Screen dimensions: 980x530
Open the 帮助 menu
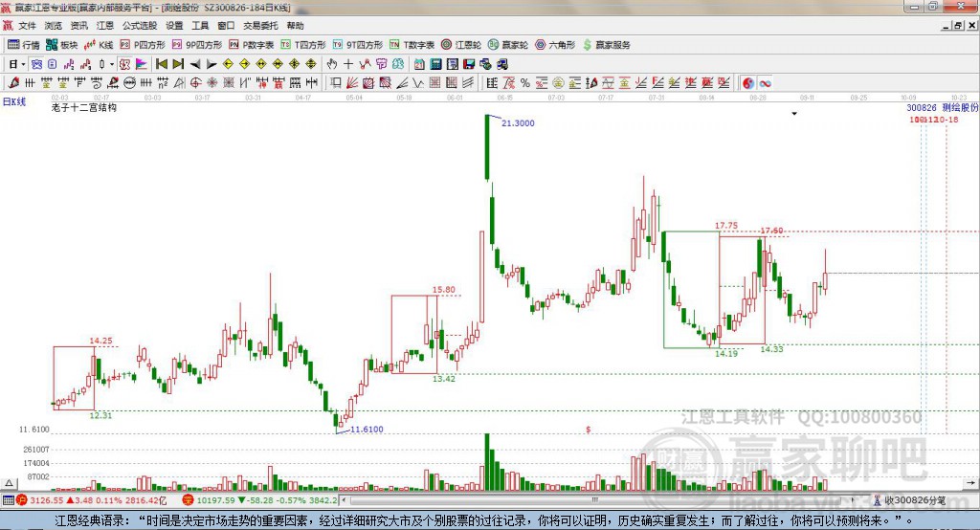tap(295, 26)
